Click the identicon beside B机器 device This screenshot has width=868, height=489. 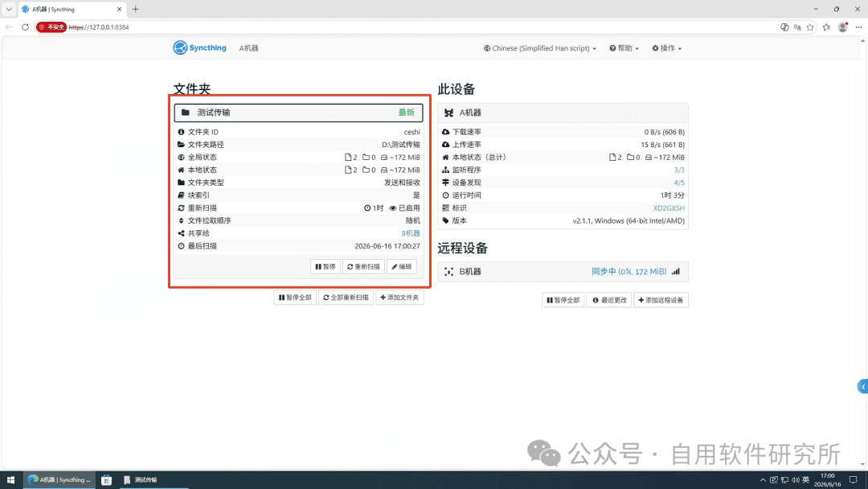click(449, 271)
